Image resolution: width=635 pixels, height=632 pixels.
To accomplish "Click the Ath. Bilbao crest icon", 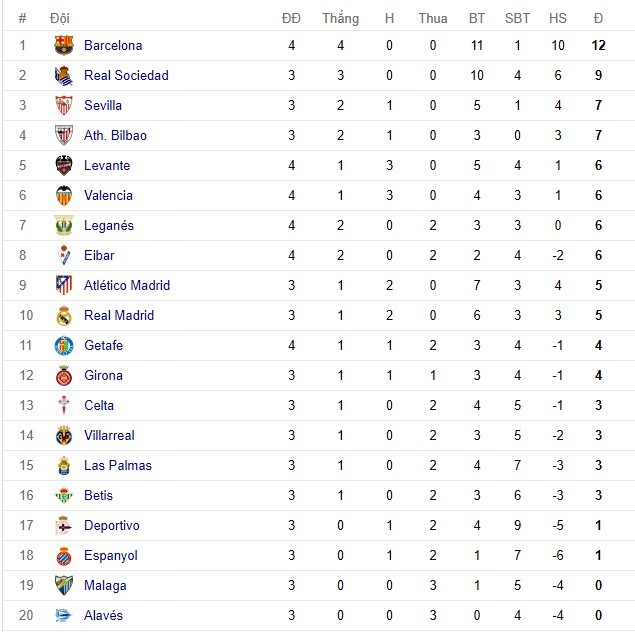I will tap(64, 135).
